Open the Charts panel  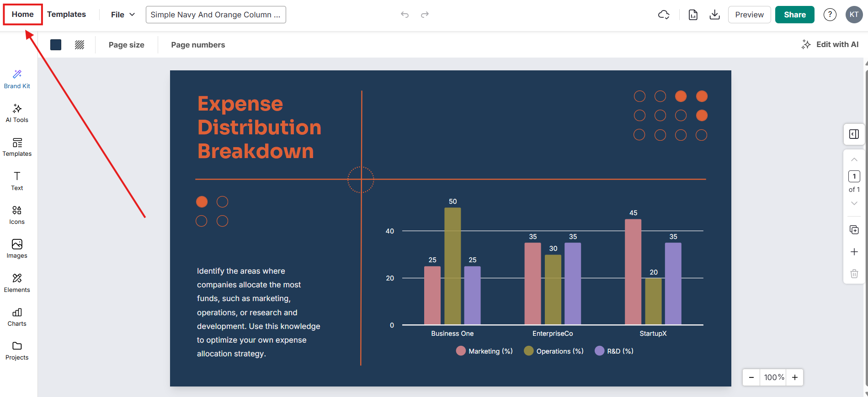click(x=17, y=317)
